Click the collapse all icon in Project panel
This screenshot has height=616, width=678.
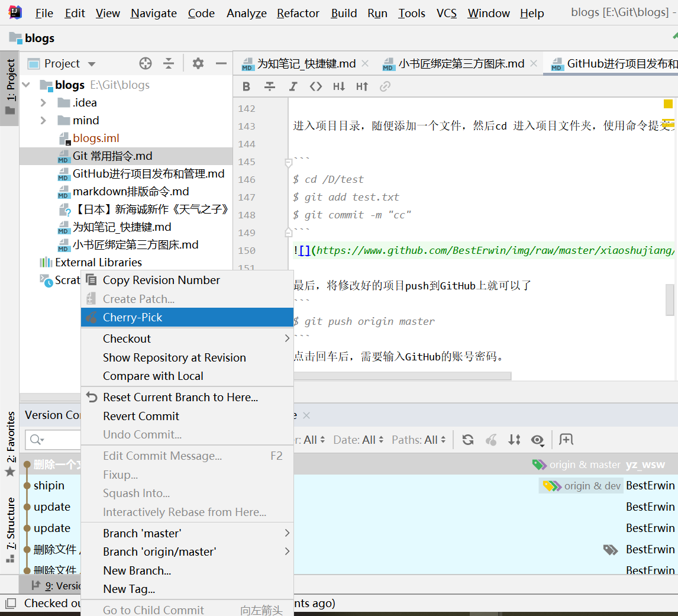168,63
